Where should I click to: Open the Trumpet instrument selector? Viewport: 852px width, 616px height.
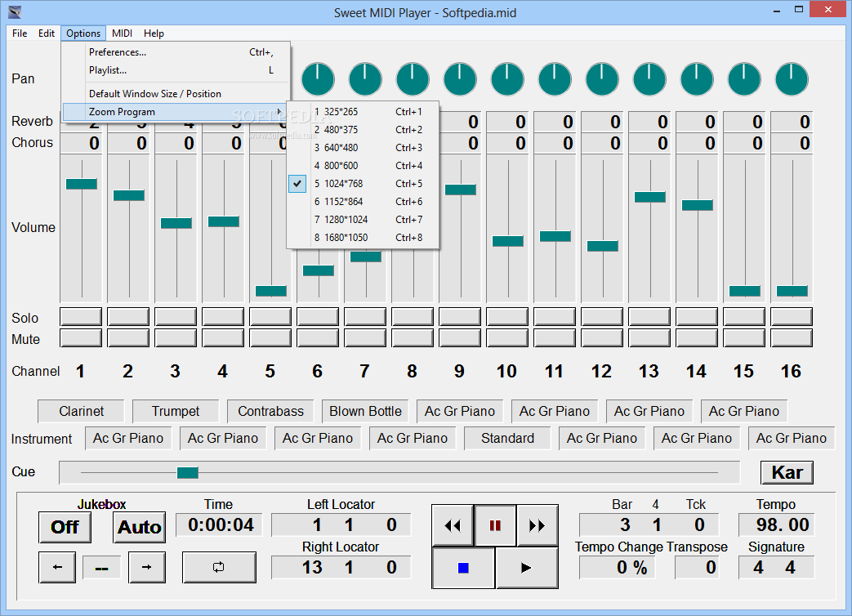(176, 411)
